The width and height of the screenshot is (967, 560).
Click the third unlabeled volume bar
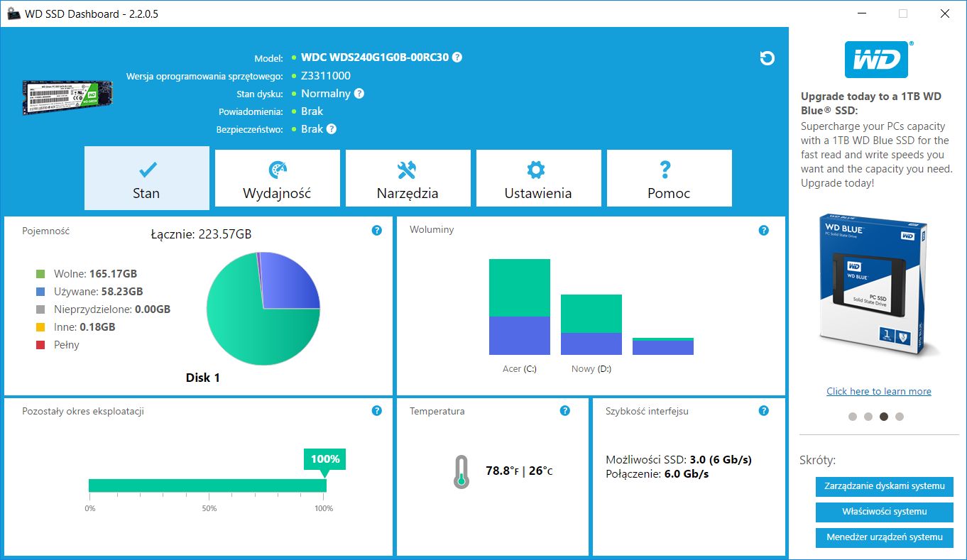[663, 346]
